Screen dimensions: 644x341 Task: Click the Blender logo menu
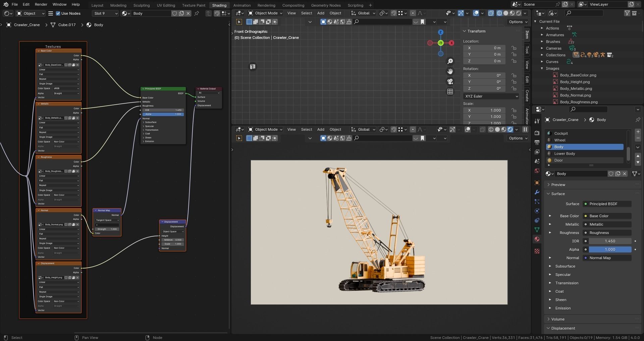(6, 4)
